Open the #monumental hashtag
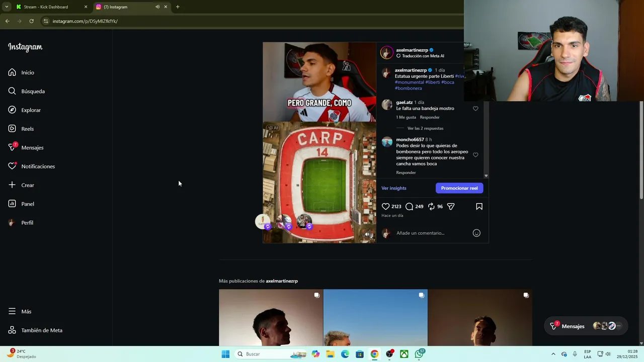 pos(409,82)
